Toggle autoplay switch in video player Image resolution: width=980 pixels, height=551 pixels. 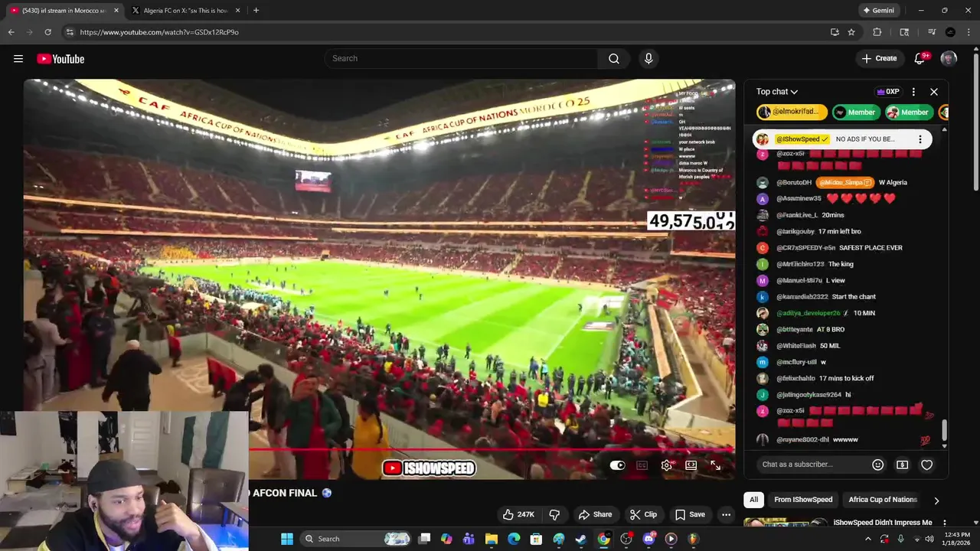[x=617, y=465]
